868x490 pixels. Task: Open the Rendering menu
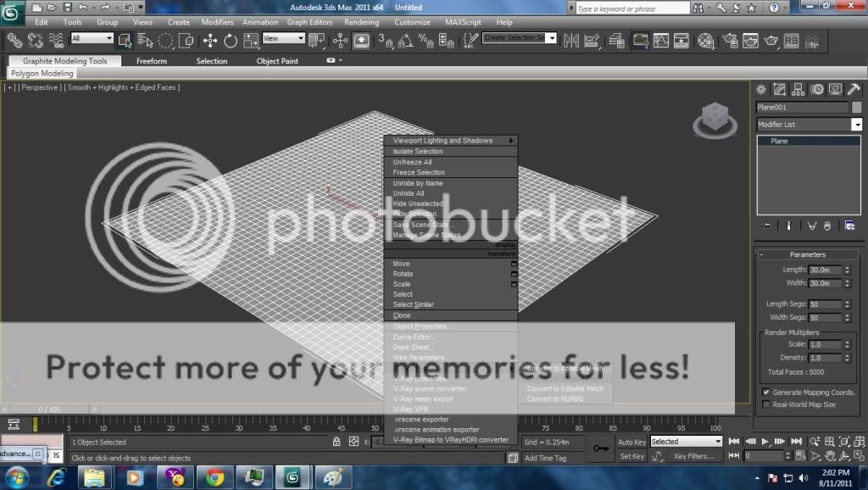click(361, 22)
